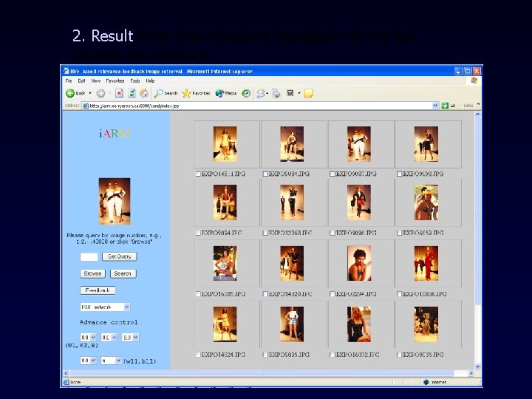The image size is (532, 399).
Task: Check the box for EXPO9087.JPG
Action: point(332,174)
